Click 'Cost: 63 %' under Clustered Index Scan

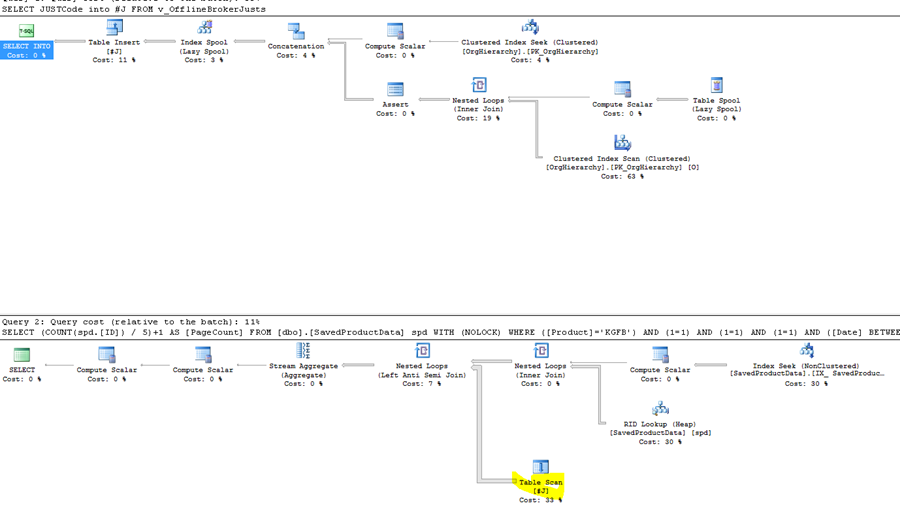622,177
